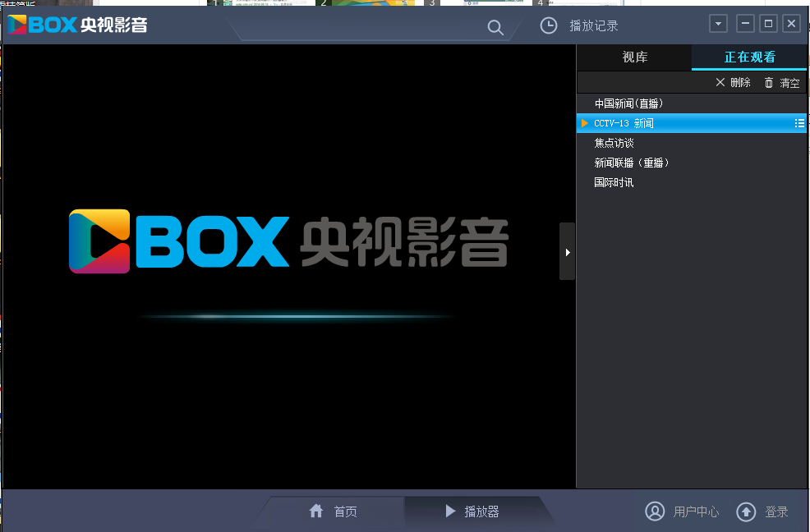
Task: Switch to the 正在观看 tab
Action: pos(748,57)
